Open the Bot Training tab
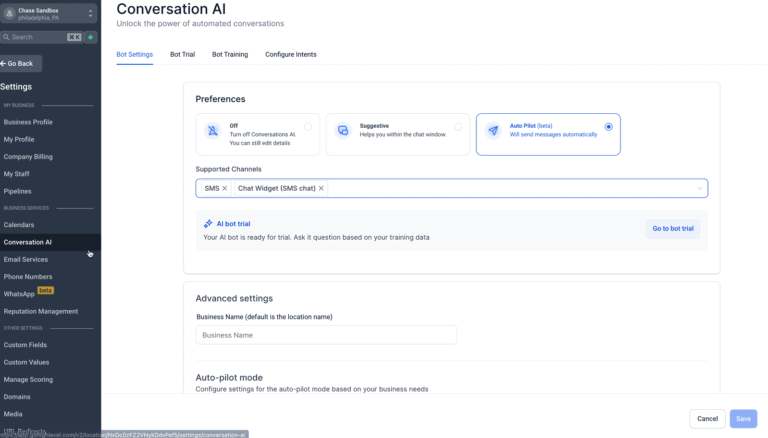Image resolution: width=768 pixels, height=438 pixels. pos(230,54)
